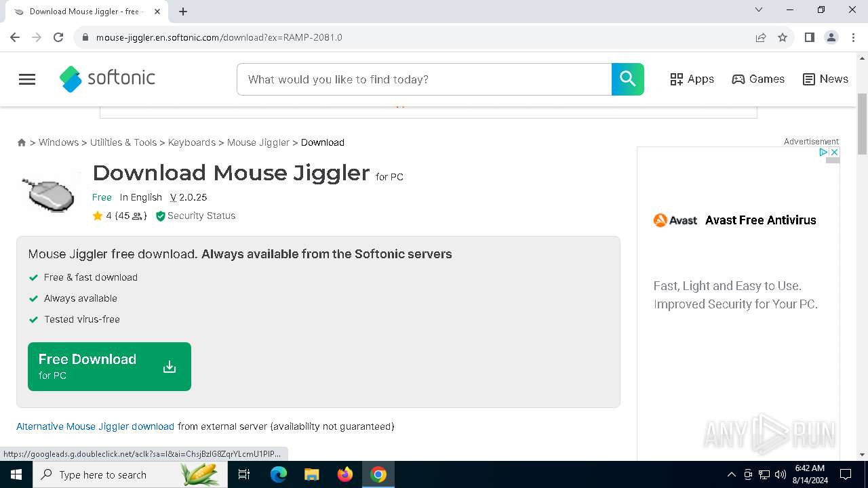Viewport: 868px width, 488px height.
Task: Go to Keyboards breadcrumb link
Action: (192, 142)
